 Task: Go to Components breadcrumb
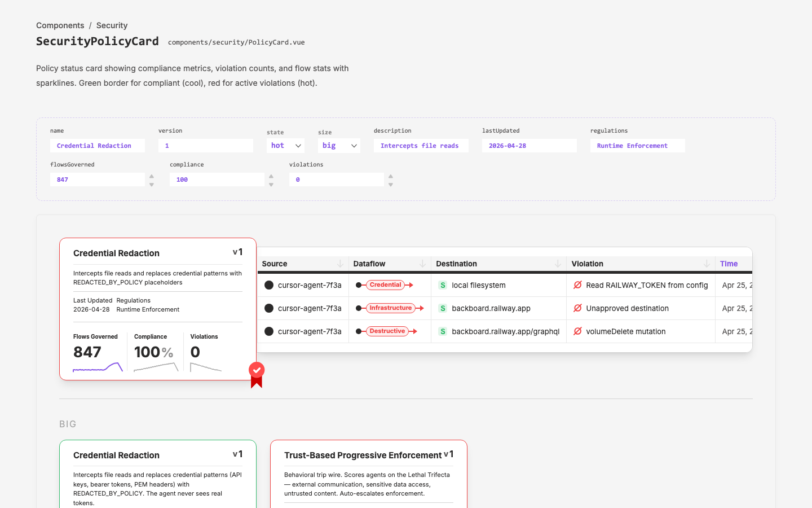coord(60,25)
